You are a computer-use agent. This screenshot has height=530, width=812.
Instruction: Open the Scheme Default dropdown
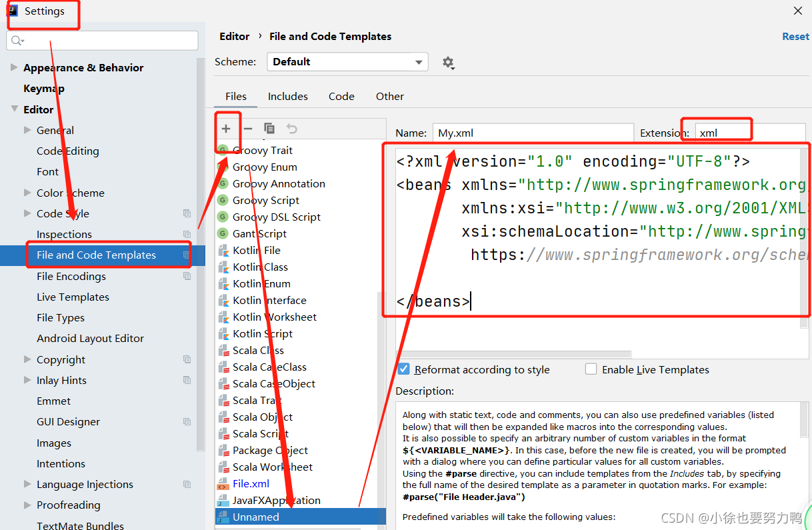[347, 62]
